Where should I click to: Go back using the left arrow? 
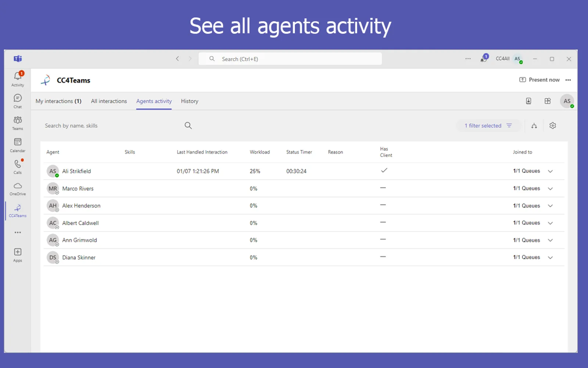178,59
